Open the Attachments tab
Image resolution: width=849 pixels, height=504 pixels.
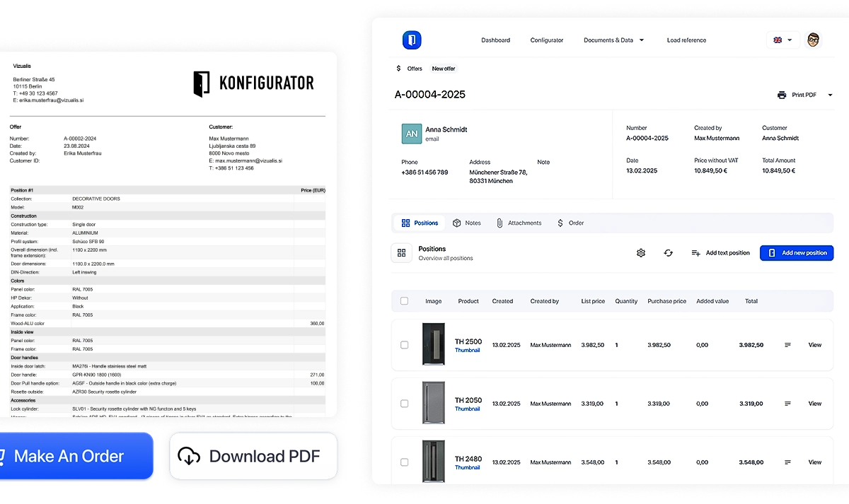click(519, 223)
